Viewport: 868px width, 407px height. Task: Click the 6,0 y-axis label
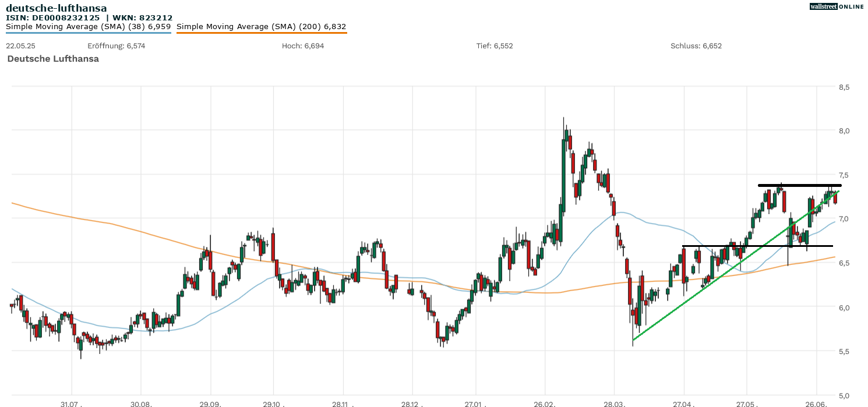pyautogui.click(x=844, y=307)
